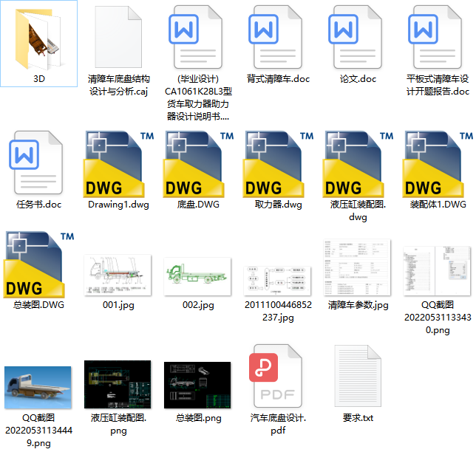476x452 pixels.
Task: Select the 清障车参数.jpg thumbnail
Action: tap(357, 267)
